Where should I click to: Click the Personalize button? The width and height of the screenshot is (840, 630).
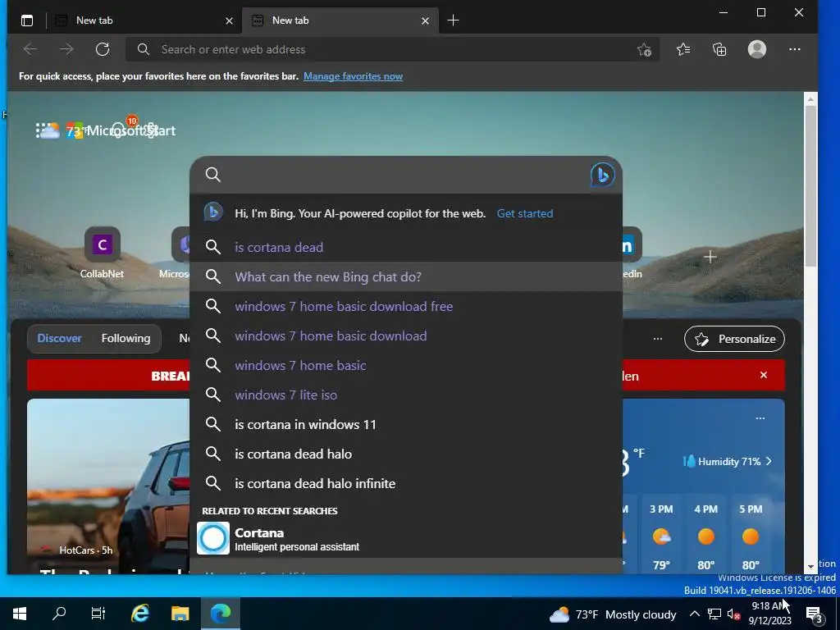734,339
